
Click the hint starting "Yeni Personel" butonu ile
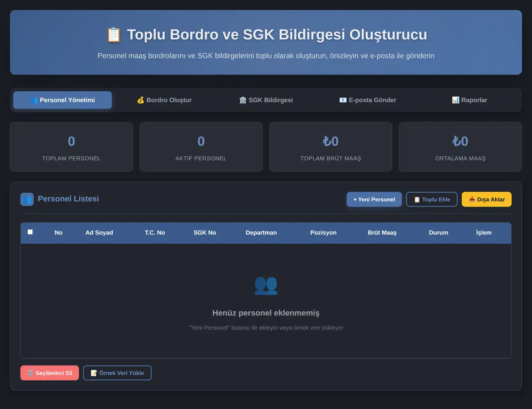click(266, 328)
